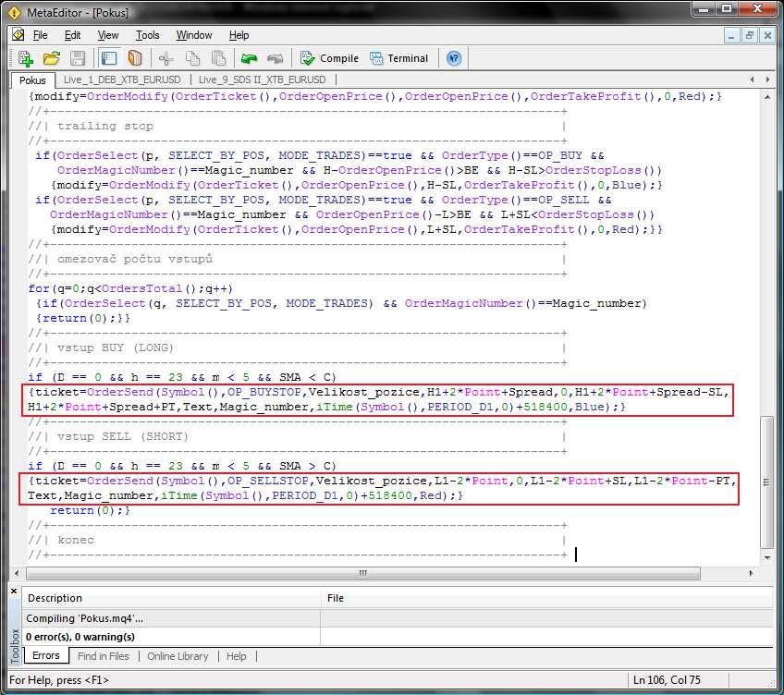Click the horizontal scrollbar right arrow

tap(751, 573)
